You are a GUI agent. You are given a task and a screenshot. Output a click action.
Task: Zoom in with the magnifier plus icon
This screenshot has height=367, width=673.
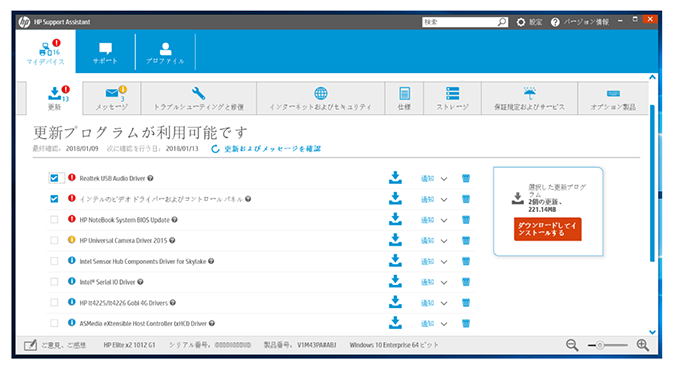(x=643, y=345)
